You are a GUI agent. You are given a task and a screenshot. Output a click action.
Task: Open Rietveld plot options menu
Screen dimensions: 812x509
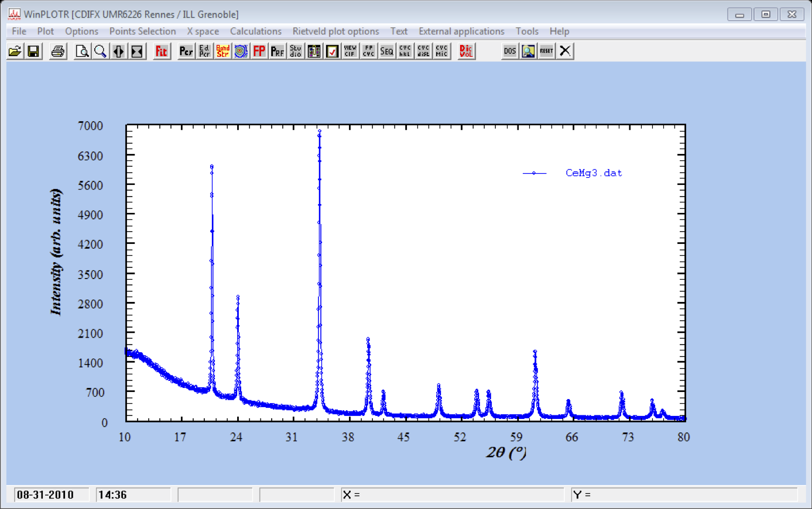(335, 32)
